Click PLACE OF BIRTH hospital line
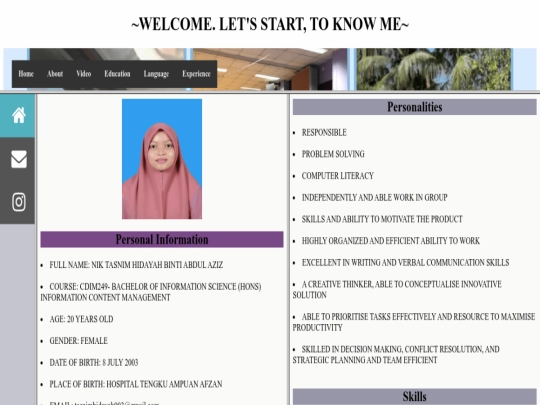 tap(136, 384)
